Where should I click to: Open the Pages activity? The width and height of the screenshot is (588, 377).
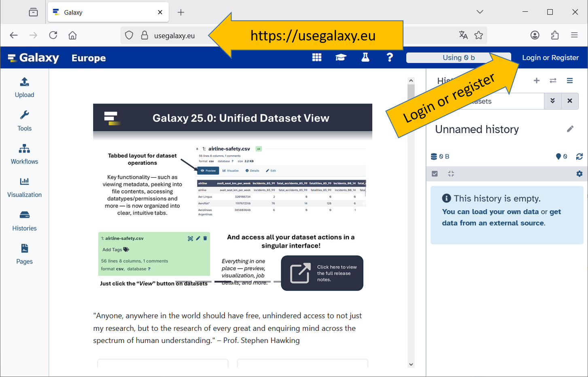click(x=24, y=254)
